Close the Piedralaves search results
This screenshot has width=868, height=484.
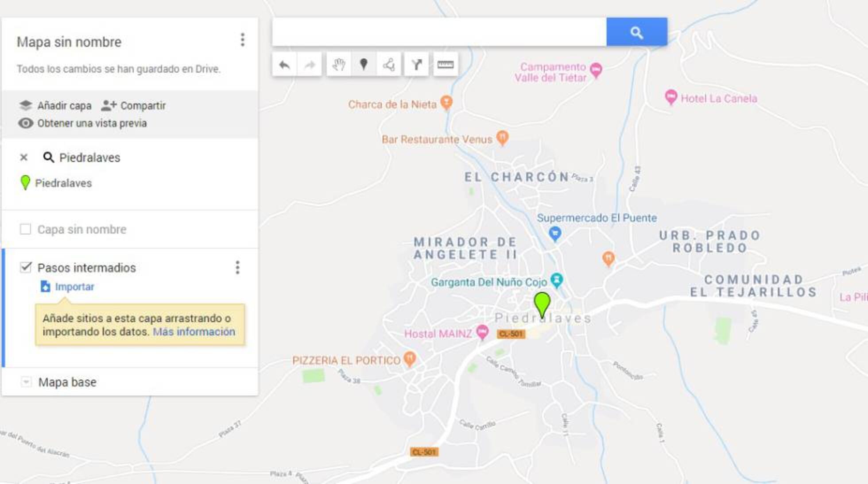24,157
